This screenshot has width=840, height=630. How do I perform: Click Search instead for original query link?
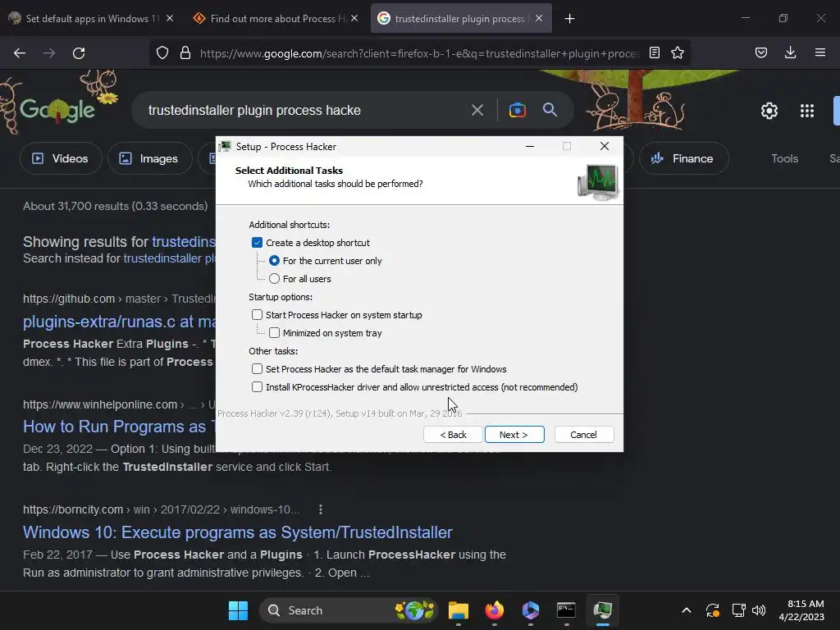point(169,258)
